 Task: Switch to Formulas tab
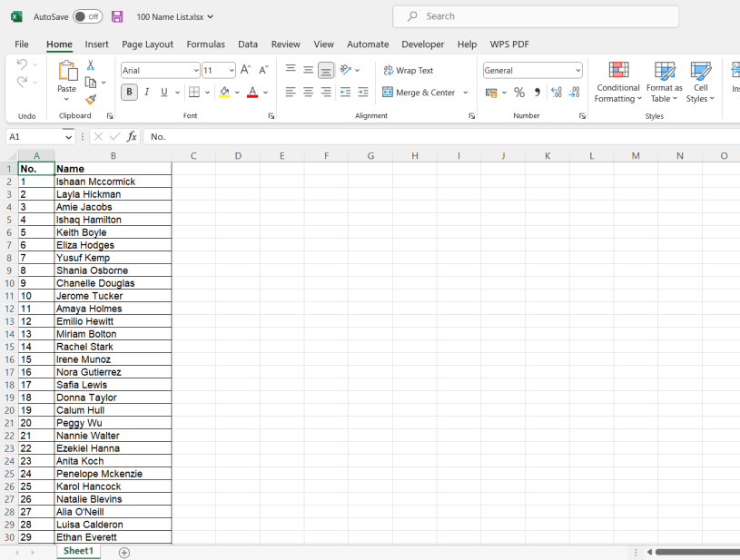206,44
